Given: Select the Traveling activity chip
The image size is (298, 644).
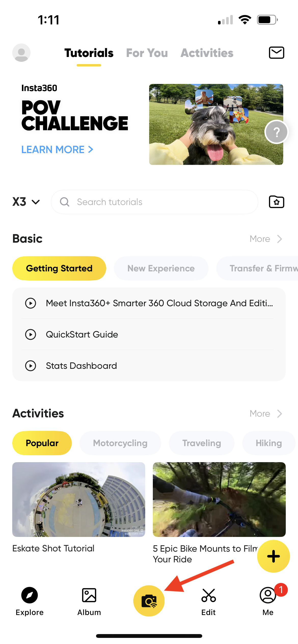Looking at the screenshot, I should pyautogui.click(x=201, y=443).
